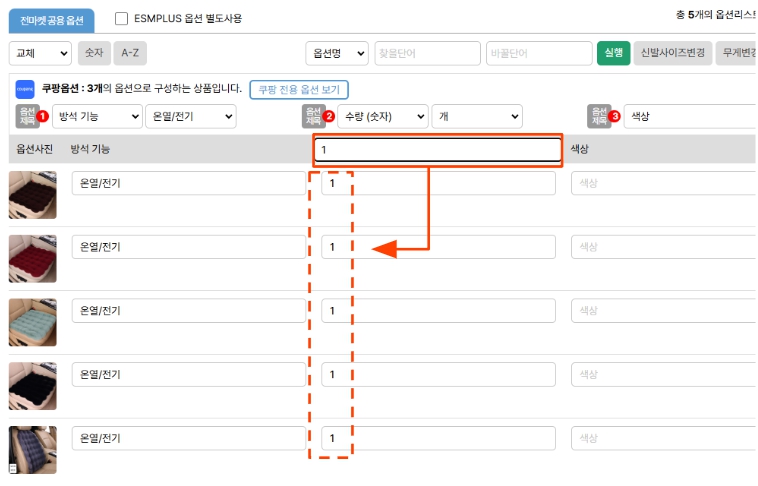758x486 pixels.
Task: Toggle the ESMPLUS 옵션 별도사용 checkbox
Action: 121,18
